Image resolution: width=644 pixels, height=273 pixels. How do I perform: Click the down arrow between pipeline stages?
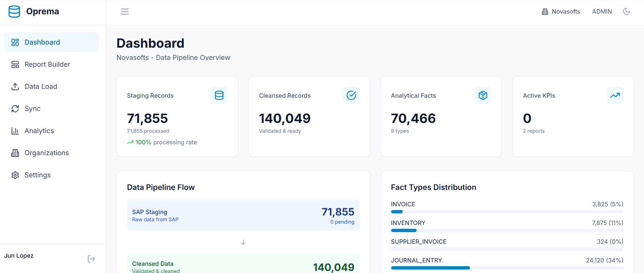243,242
